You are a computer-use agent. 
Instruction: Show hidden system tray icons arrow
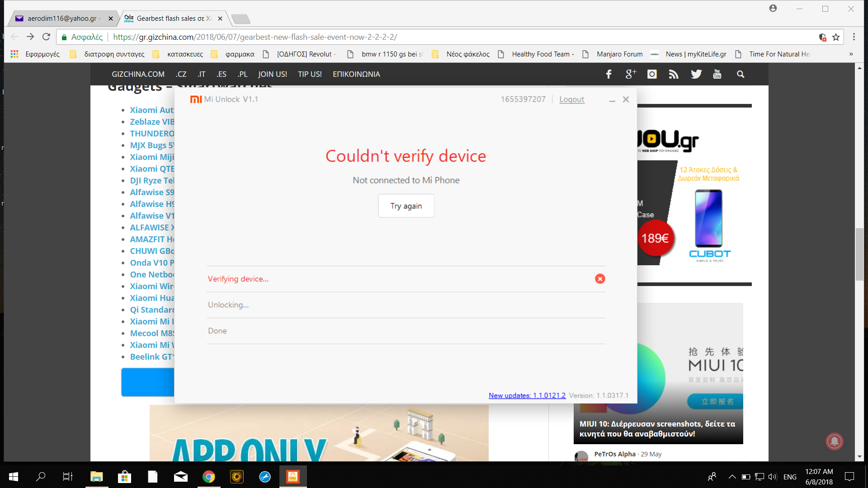pyautogui.click(x=732, y=477)
